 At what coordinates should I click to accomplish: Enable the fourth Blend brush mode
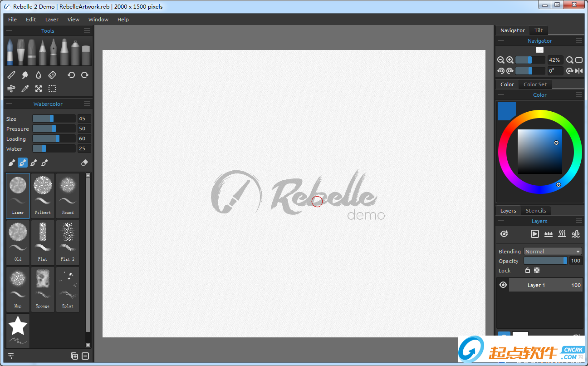coord(44,163)
